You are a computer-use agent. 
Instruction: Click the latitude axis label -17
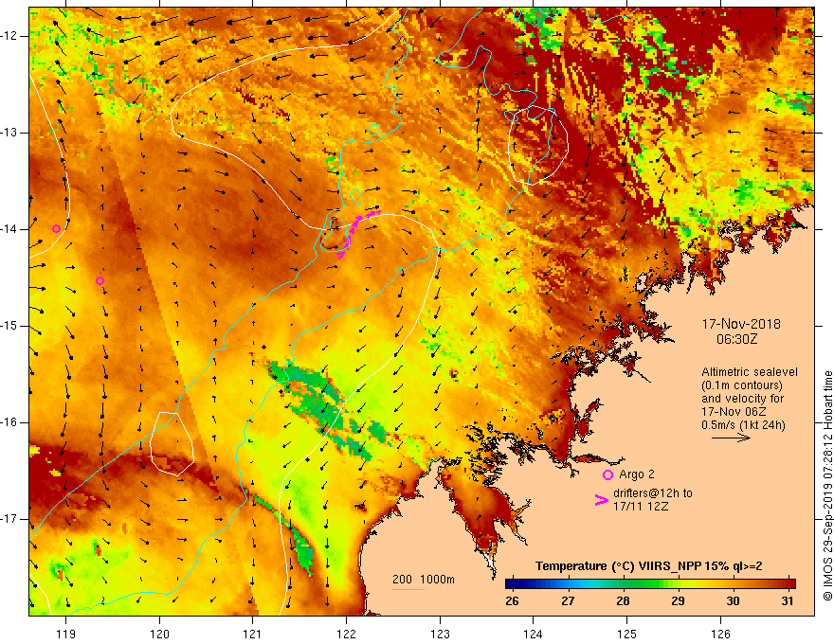point(9,519)
